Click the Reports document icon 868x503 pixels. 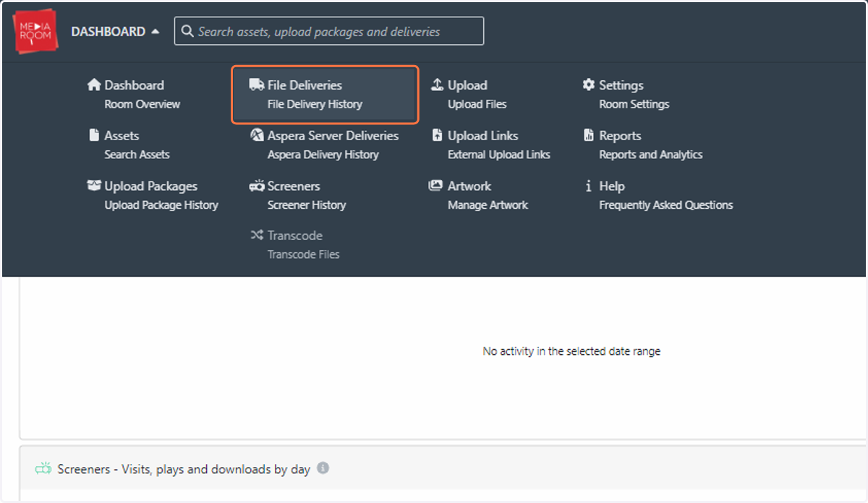point(589,135)
